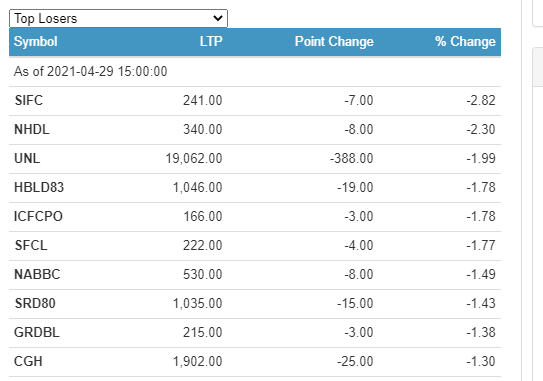Click SIFC's -2.82 percent change

481,100
